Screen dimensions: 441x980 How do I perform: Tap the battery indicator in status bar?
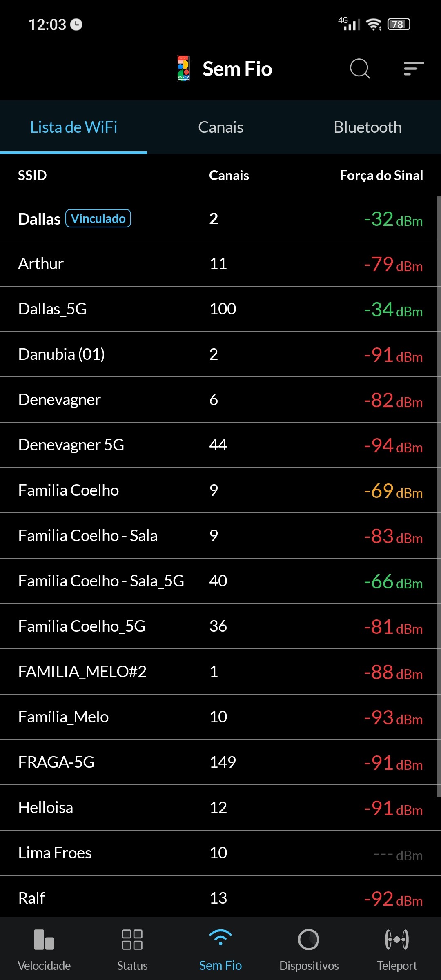coord(399,24)
